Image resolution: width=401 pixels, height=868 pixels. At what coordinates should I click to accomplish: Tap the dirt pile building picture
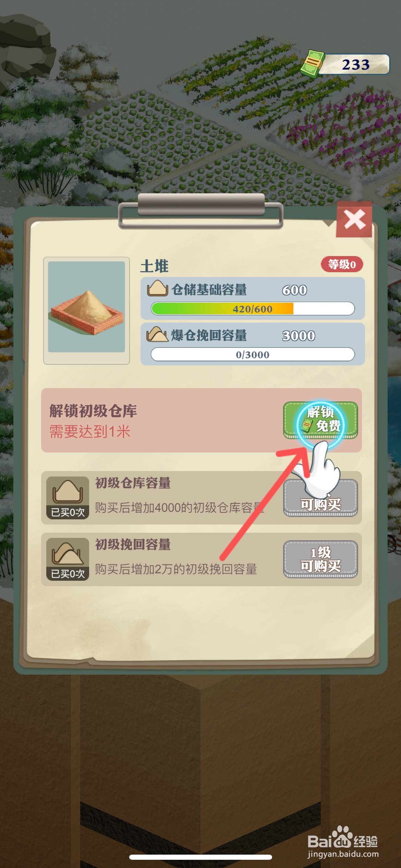[x=86, y=310]
